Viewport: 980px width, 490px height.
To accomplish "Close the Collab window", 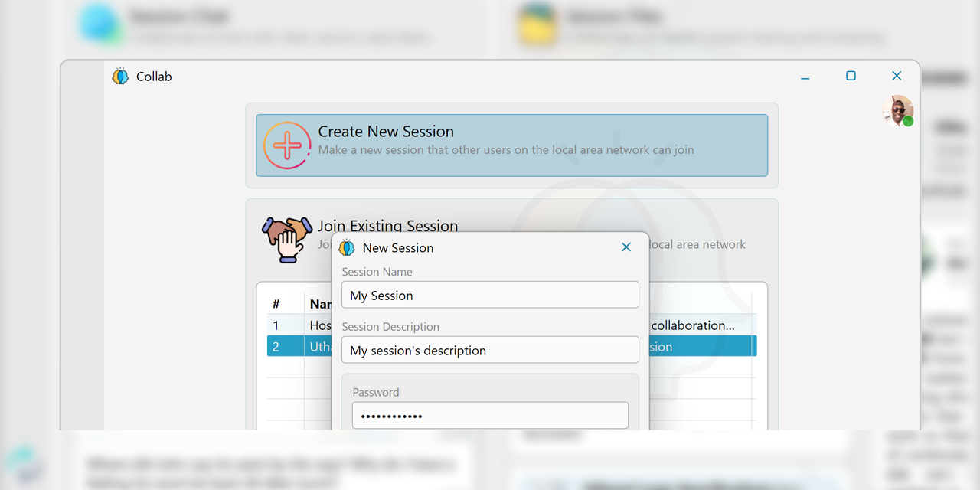I will pos(897,76).
